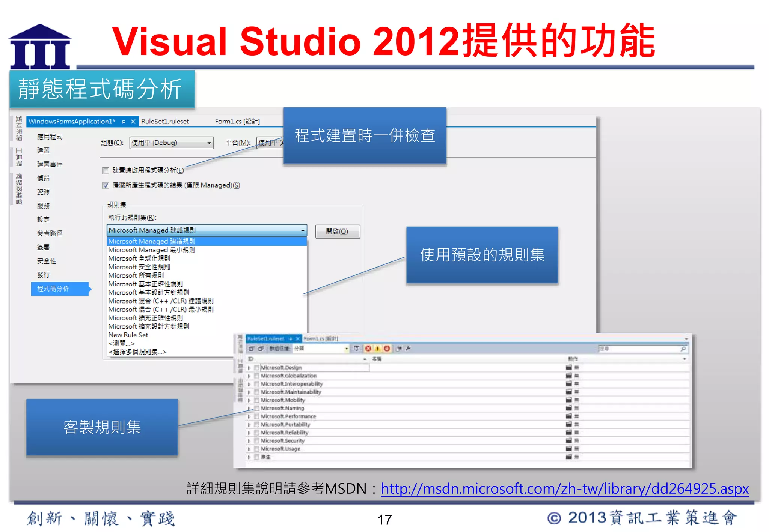Viewport: 769px width, 532px height.
Task: Open the MSDN dd264925.aspx link
Action: tap(565, 489)
